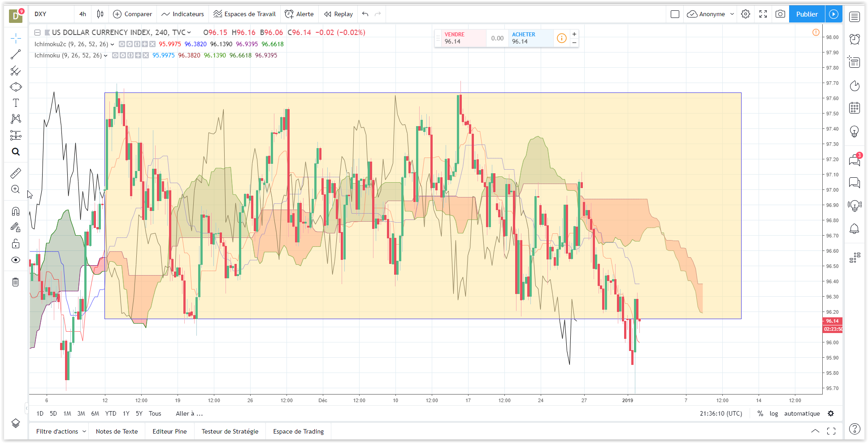Image resolution: width=868 pixels, height=443 pixels.
Task: Open the Aller à date picker
Action: pyautogui.click(x=189, y=413)
